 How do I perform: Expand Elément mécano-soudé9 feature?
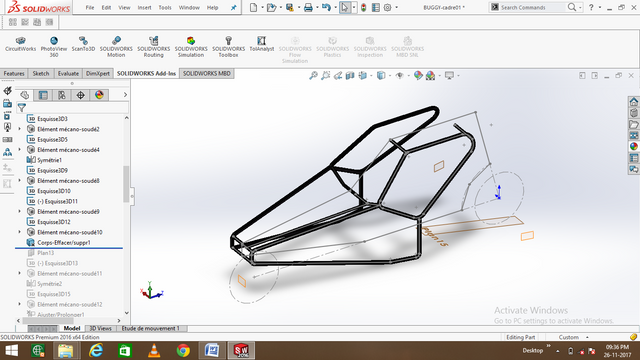pos(19,211)
